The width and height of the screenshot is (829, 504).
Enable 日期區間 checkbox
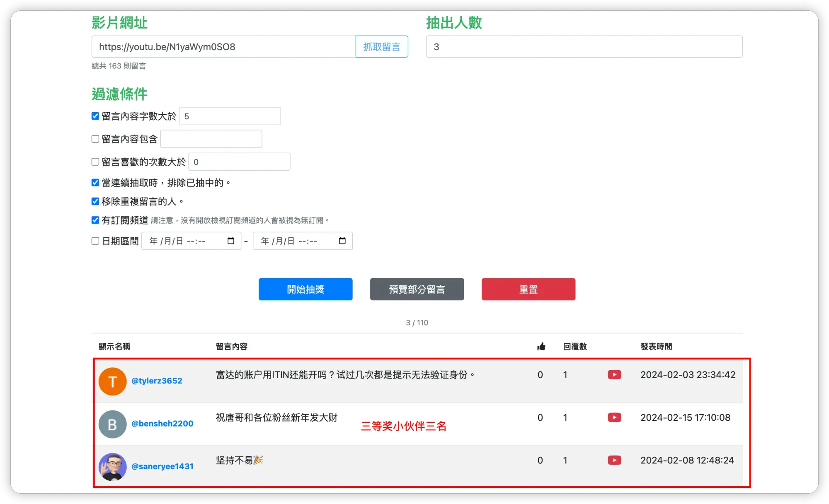point(95,241)
